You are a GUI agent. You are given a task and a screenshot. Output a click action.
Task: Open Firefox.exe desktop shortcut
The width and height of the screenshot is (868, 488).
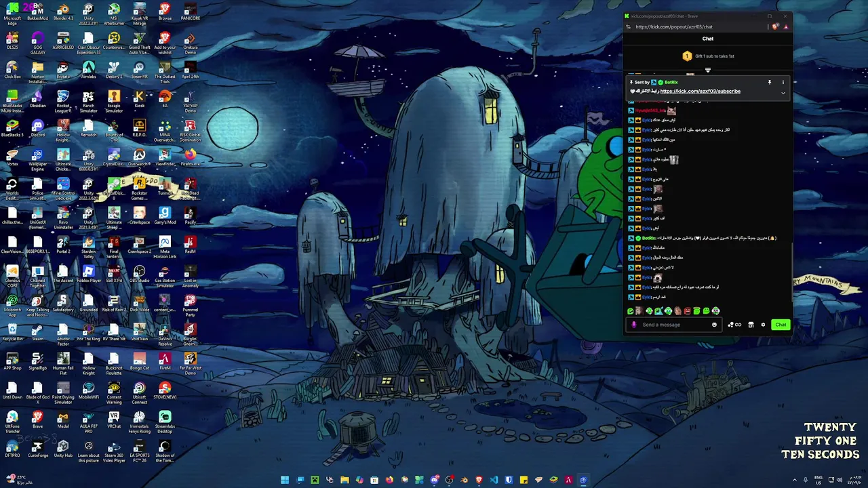click(190, 158)
